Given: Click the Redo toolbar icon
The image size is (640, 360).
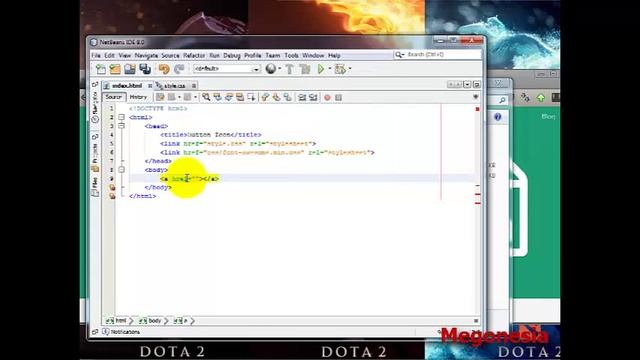Looking at the screenshot, I should click(179, 69).
